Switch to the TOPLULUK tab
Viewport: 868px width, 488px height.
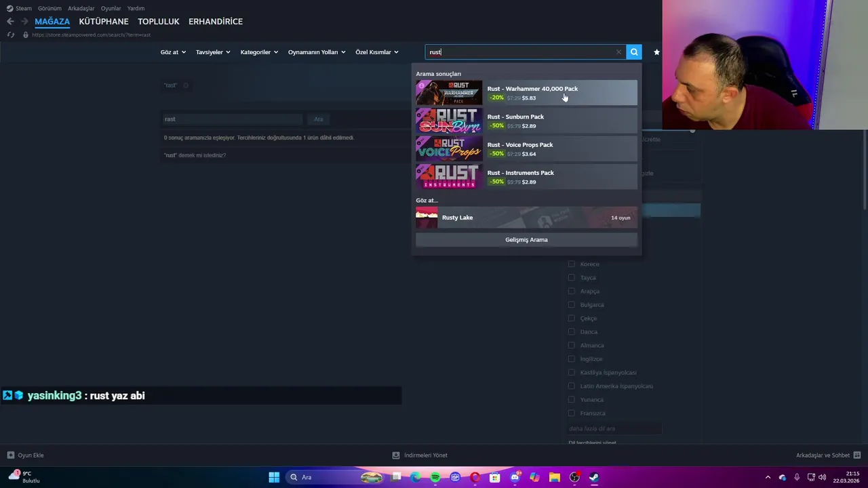tap(159, 22)
